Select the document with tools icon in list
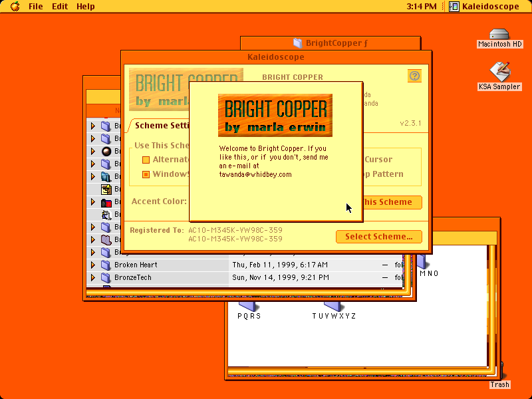Image resolution: width=532 pixels, height=399 pixels. [106, 214]
